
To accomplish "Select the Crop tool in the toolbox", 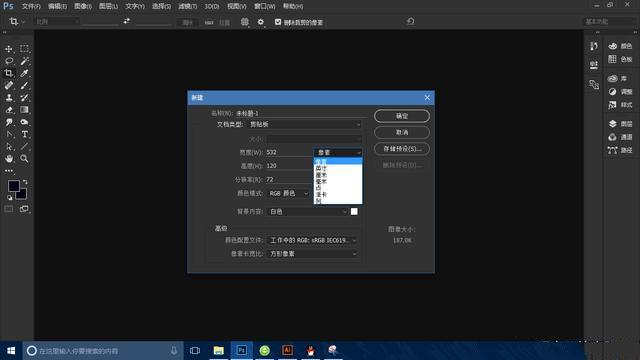I will click(9, 73).
